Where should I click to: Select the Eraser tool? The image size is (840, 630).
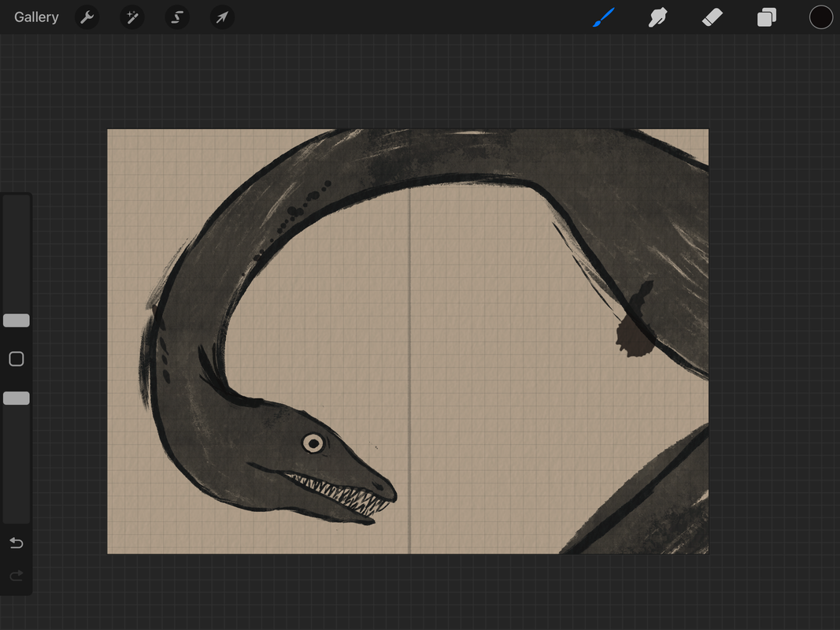tap(712, 17)
